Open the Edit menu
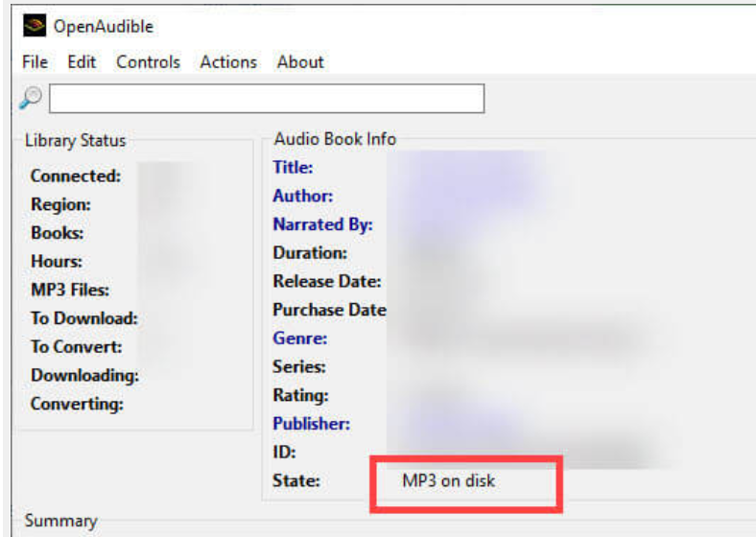Viewport: 756px width, 537px height. (x=82, y=62)
